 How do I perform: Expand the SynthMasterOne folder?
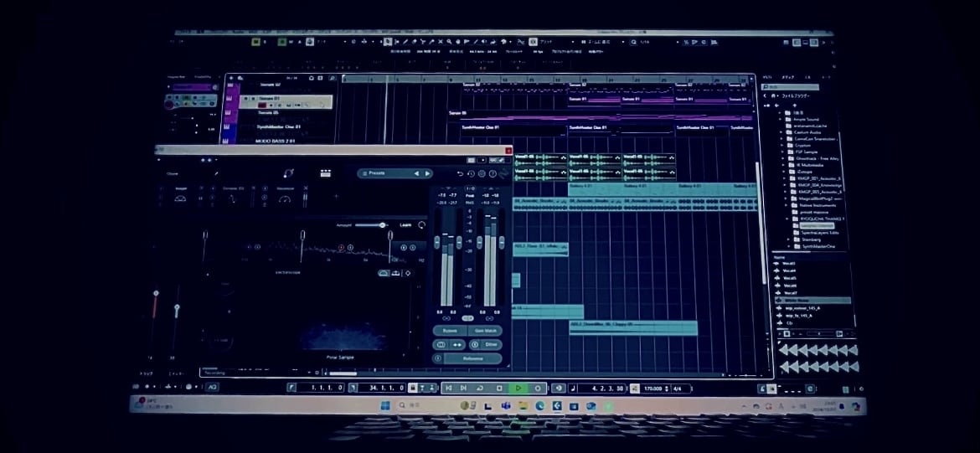(x=789, y=246)
